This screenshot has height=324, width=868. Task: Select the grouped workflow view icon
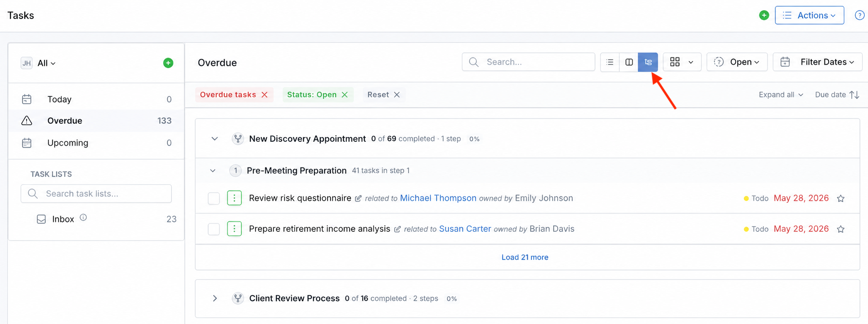tap(648, 62)
